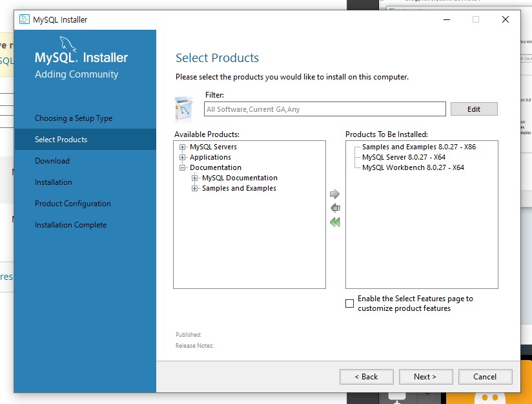Minimize the MySQL Installer window

pyautogui.click(x=447, y=19)
